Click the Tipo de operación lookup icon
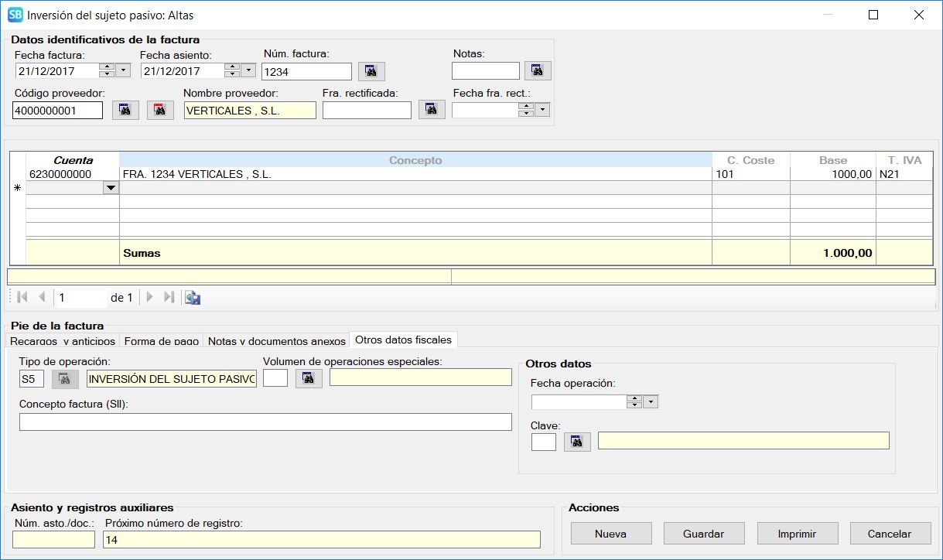This screenshot has width=943, height=560. [65, 378]
